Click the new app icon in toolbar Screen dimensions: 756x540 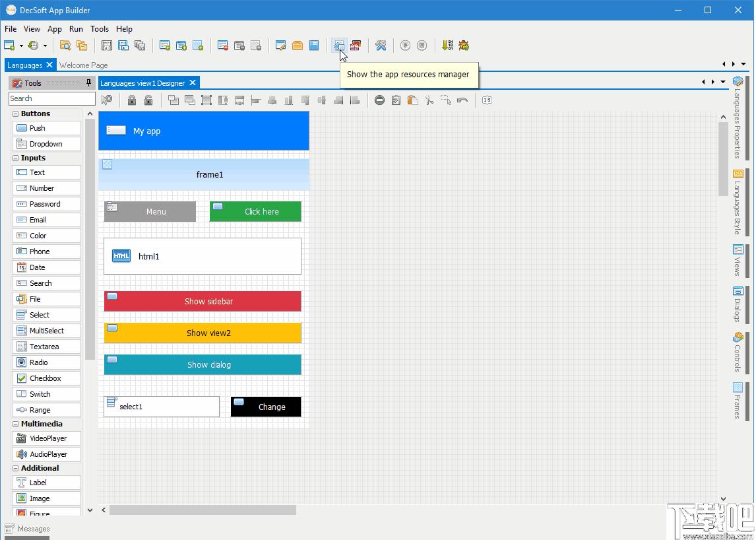pos(9,46)
